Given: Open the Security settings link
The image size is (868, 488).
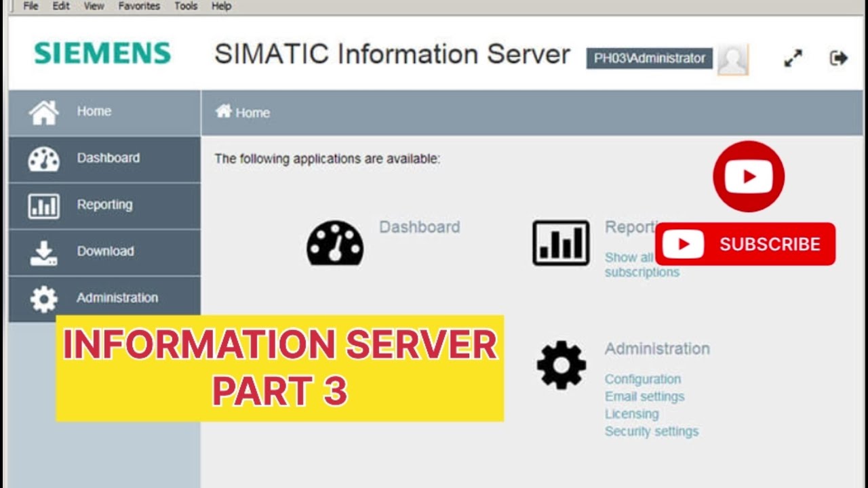Looking at the screenshot, I should pyautogui.click(x=652, y=432).
